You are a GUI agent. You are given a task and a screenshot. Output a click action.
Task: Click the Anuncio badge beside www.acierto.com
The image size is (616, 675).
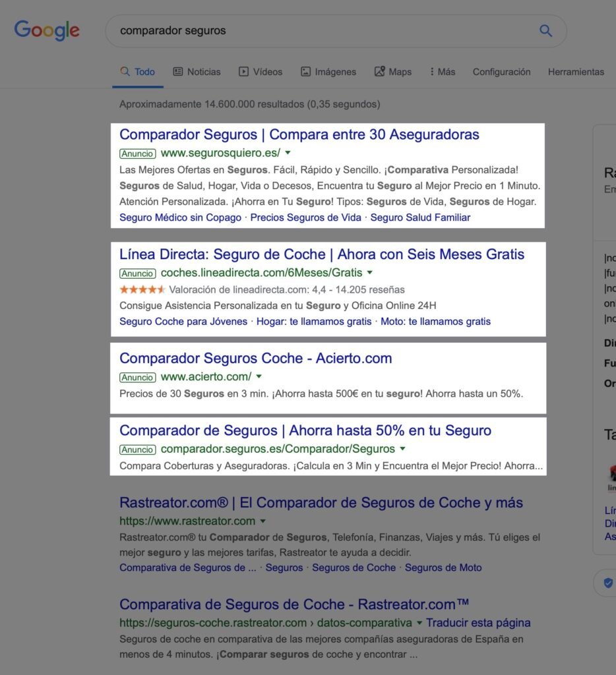pyautogui.click(x=137, y=377)
